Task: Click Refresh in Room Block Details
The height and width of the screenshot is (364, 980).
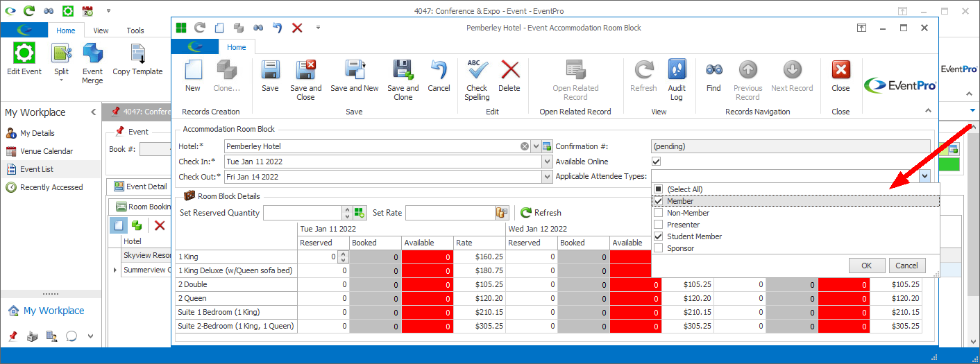Action: pos(541,213)
